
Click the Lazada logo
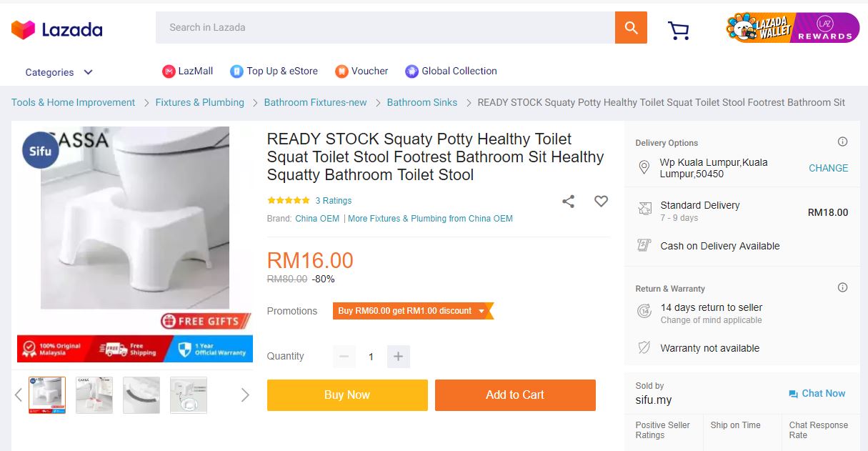(57, 29)
